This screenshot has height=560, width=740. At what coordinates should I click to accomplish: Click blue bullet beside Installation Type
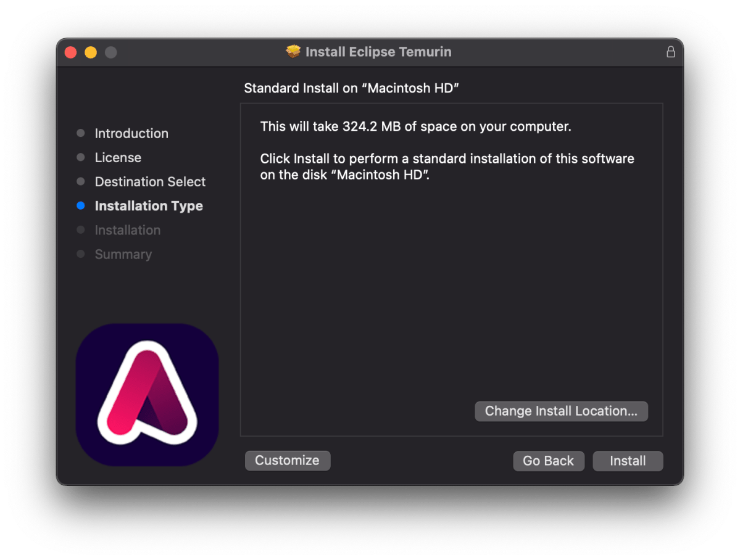[81, 206]
